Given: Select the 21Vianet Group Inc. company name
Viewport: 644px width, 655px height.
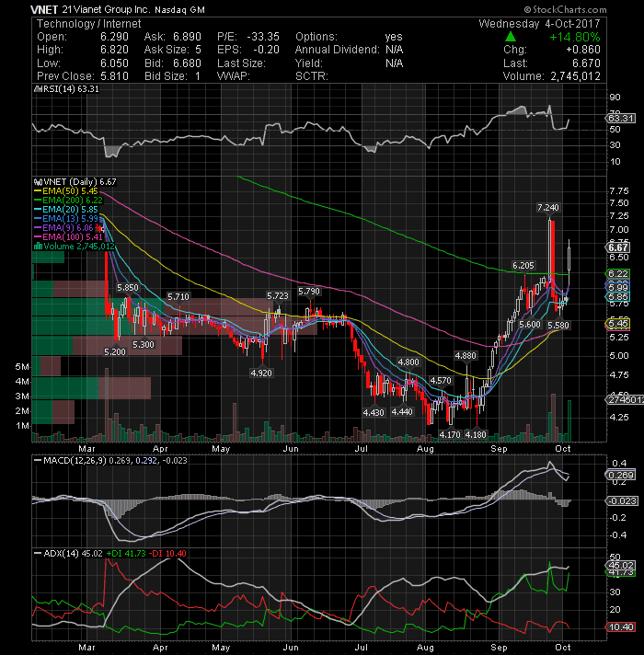Looking at the screenshot, I should tap(107, 9).
